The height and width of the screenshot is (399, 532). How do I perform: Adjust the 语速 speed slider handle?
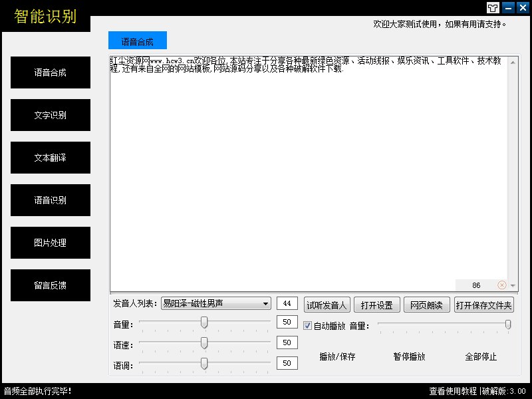click(x=204, y=343)
